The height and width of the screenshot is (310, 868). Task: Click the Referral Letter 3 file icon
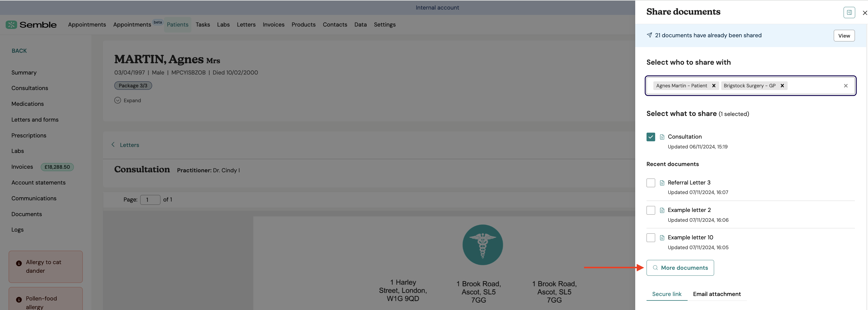[x=662, y=183]
